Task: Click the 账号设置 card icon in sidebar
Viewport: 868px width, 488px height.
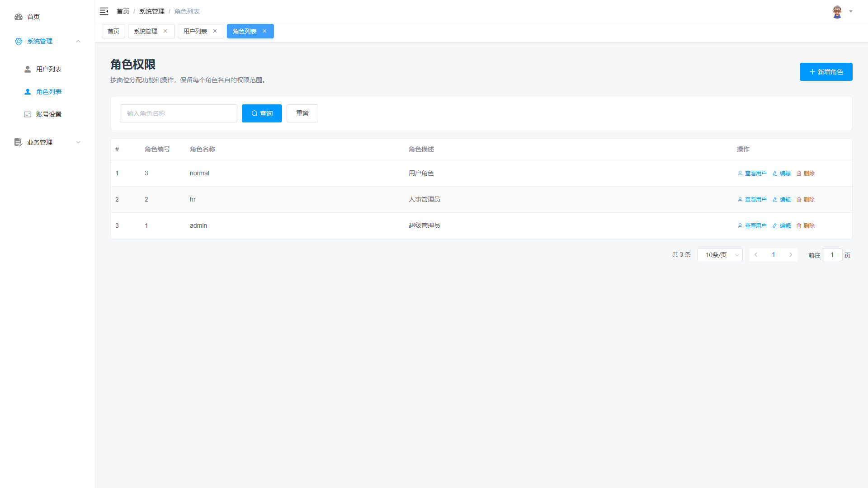Action: tap(28, 114)
